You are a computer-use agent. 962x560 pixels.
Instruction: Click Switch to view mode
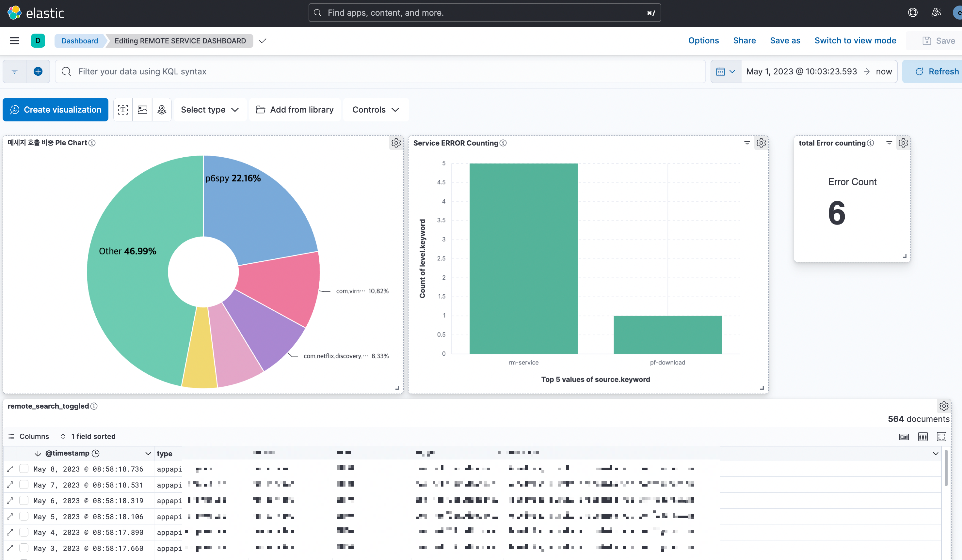pyautogui.click(x=855, y=40)
